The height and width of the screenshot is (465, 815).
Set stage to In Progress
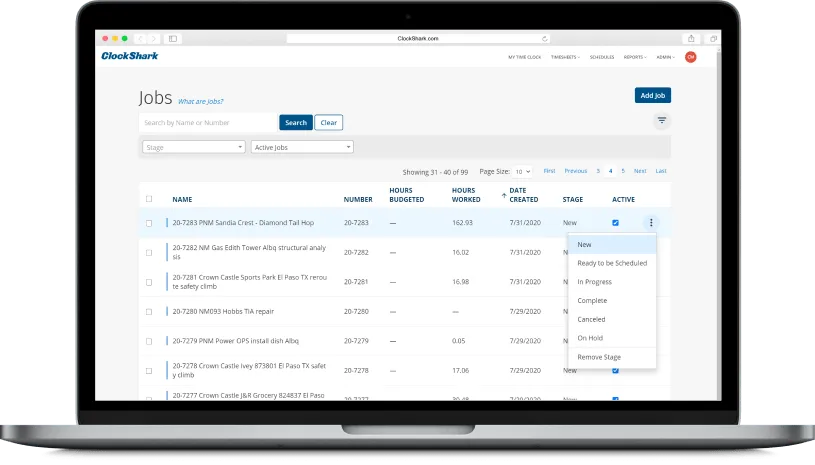(x=612, y=282)
